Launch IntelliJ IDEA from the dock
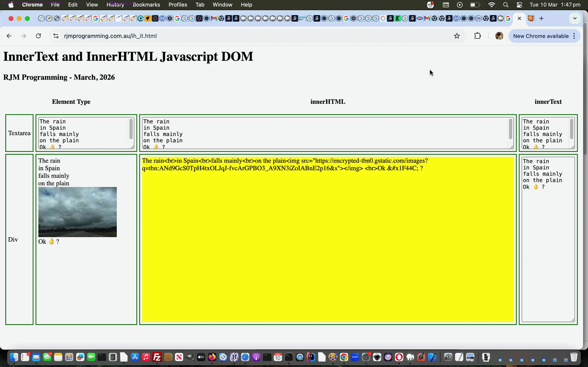Image resolution: width=588 pixels, height=367 pixels. coord(311,357)
